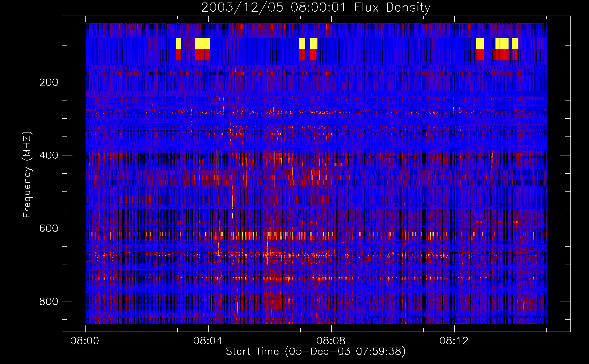
Task: Click the leftmost yellow burst block
Action: [x=178, y=43]
